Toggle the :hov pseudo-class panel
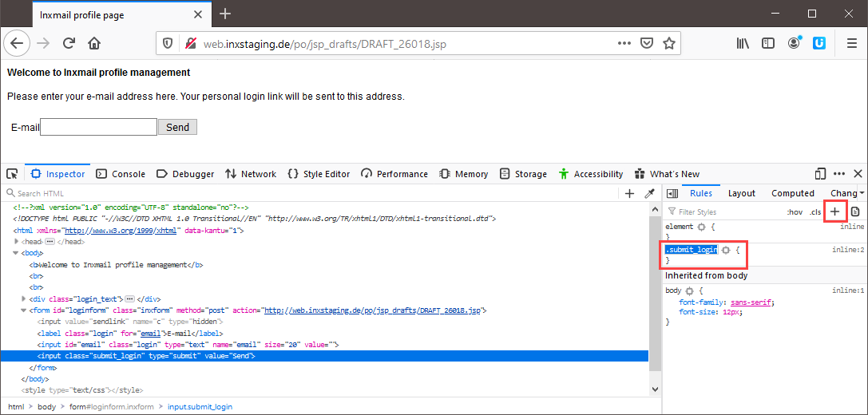868x415 pixels. 795,212
